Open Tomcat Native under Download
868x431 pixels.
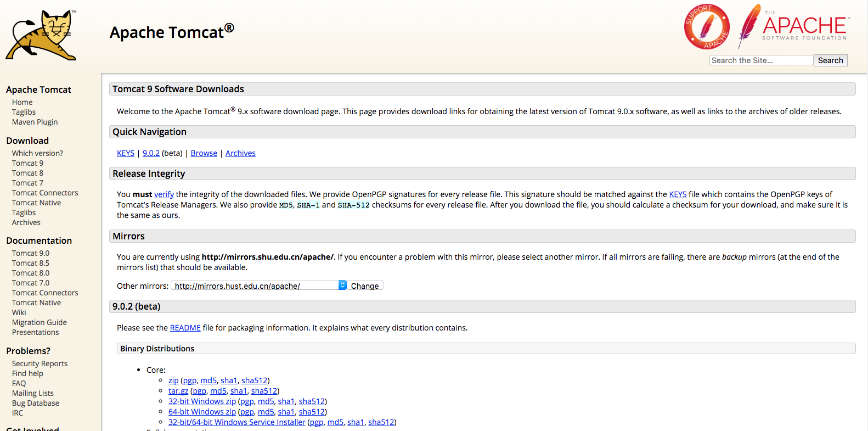[36, 203]
